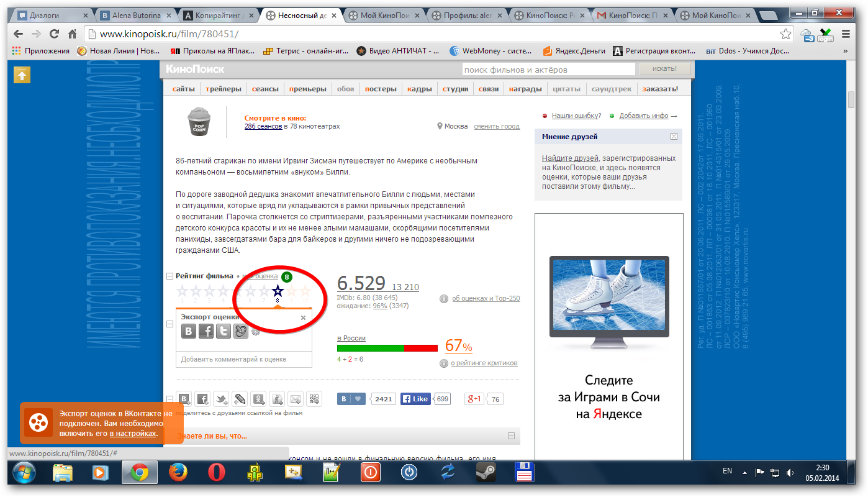Collapse the section below Рейтинг фильма
The width and height of the screenshot is (868, 497).
coord(170,324)
